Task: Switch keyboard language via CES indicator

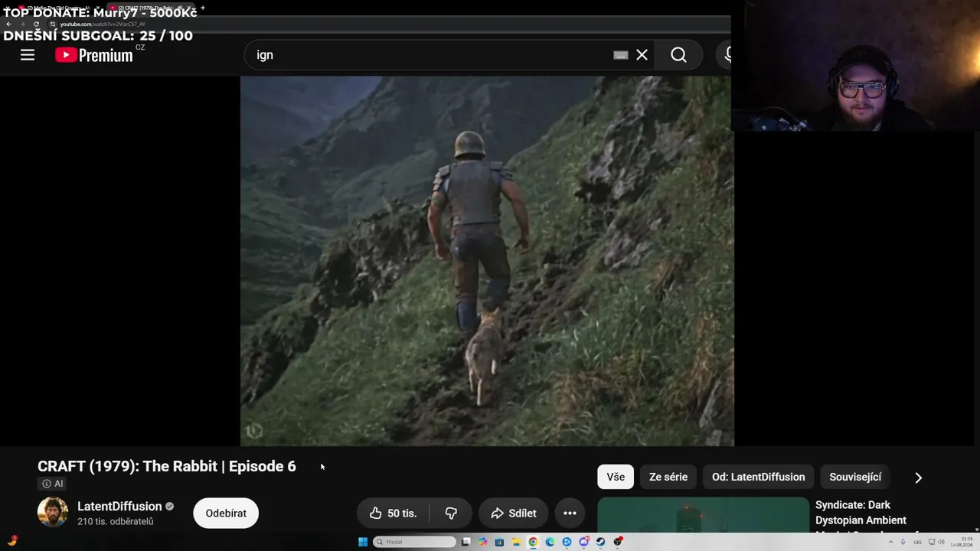Action: 917,542
